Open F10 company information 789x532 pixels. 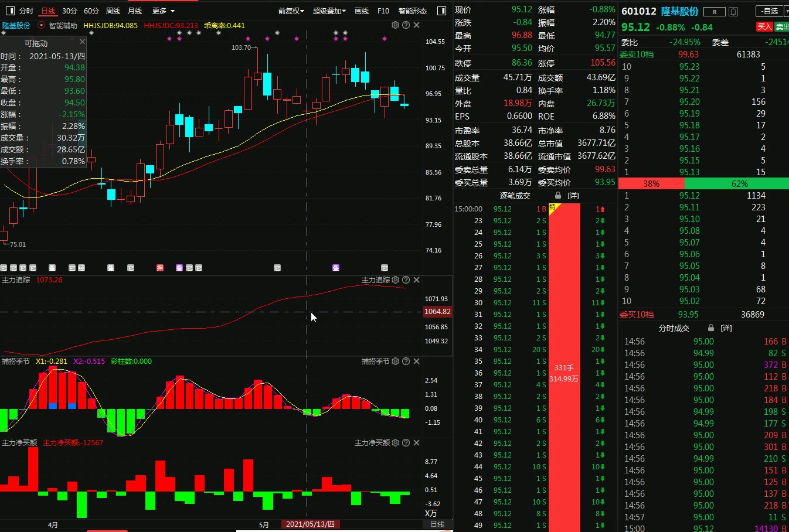pos(383,11)
